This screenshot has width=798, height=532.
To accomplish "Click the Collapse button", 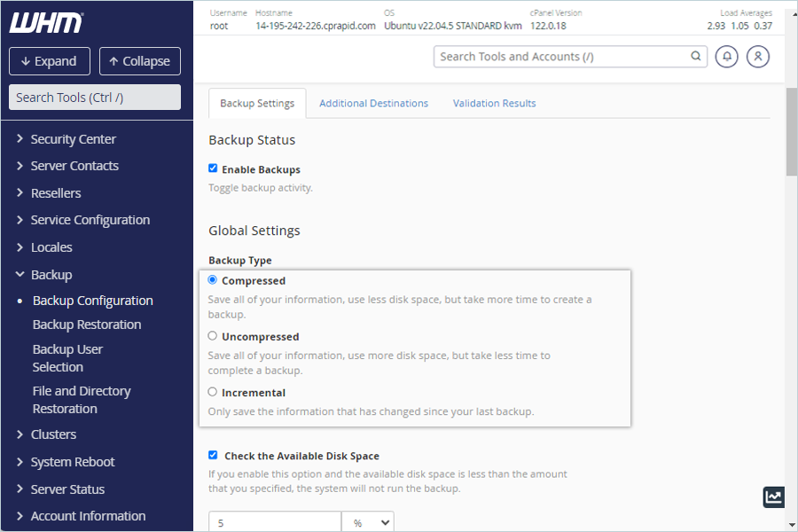I will (140, 61).
